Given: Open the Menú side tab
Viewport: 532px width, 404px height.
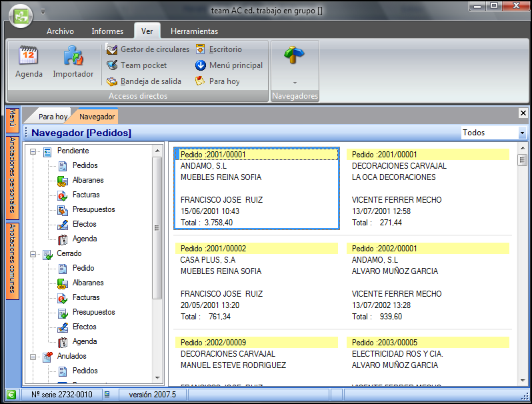Looking at the screenshot, I should tap(13, 121).
